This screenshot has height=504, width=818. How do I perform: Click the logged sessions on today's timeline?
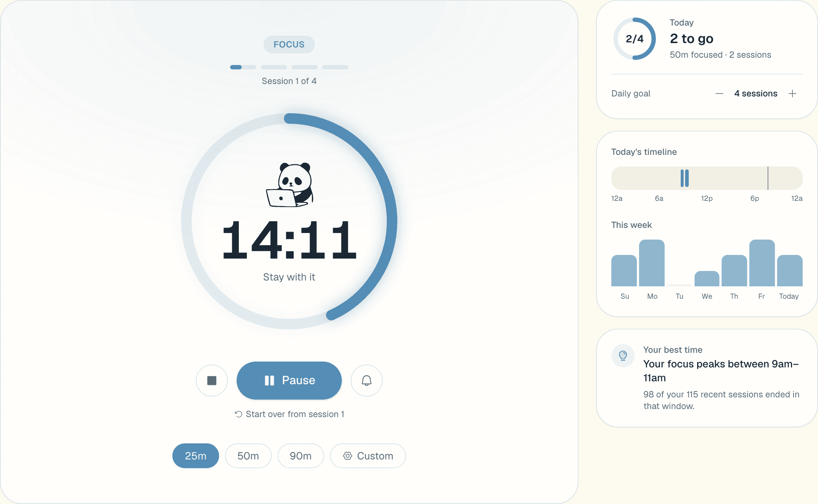685,178
